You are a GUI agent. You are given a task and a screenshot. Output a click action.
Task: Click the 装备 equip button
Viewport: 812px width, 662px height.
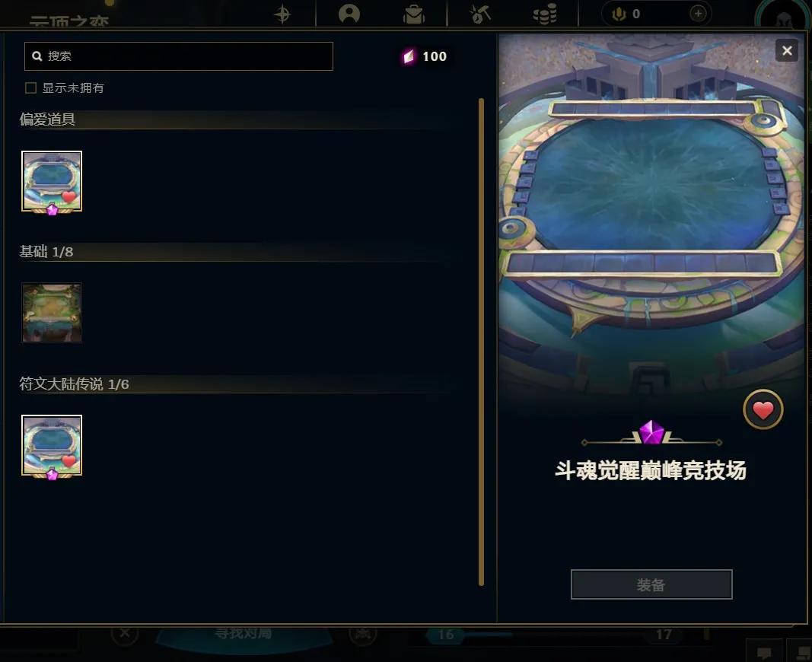click(651, 584)
